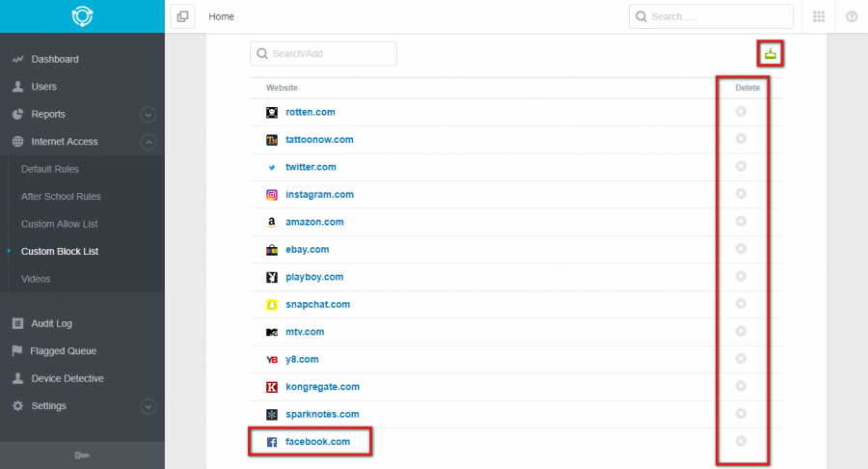Collapse the sidebar with bottom toggle icon

(x=82, y=455)
